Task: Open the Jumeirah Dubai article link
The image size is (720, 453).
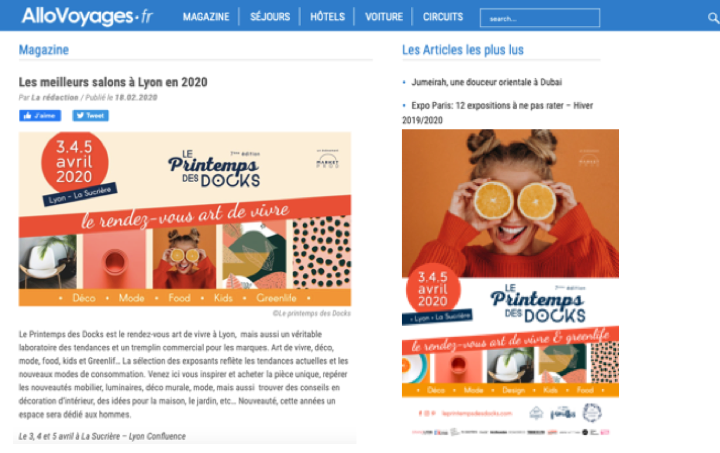Action: tap(487, 82)
